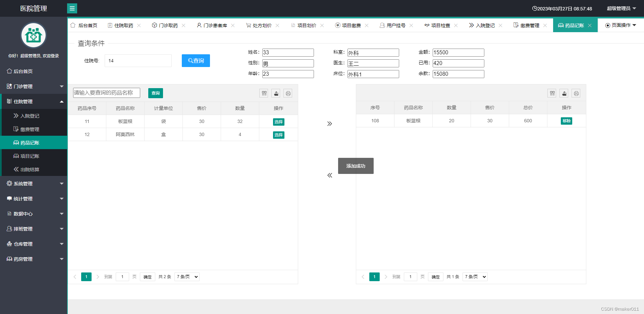Open 项目记账 sidebar submenu item
Screen dimensions: 644x314
[34, 156]
